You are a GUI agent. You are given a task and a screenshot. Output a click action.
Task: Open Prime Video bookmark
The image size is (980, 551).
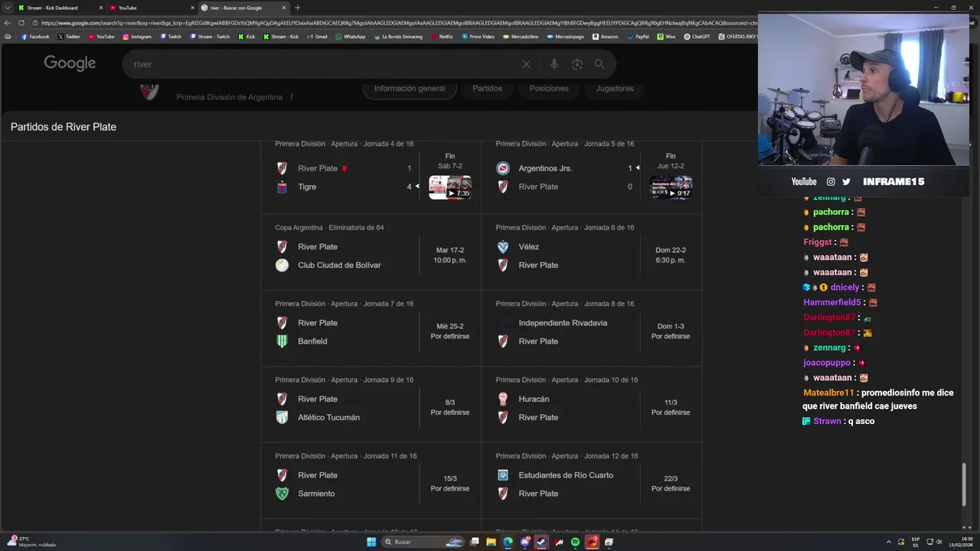pos(478,37)
